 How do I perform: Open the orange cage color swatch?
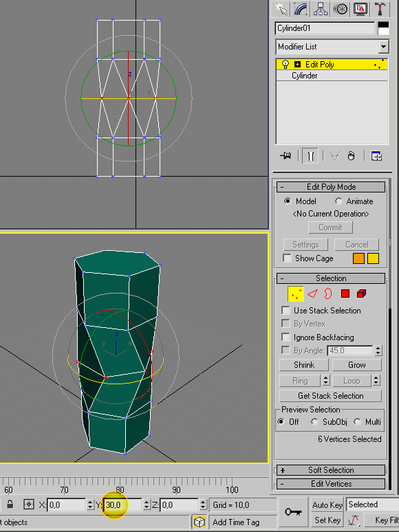click(358, 258)
